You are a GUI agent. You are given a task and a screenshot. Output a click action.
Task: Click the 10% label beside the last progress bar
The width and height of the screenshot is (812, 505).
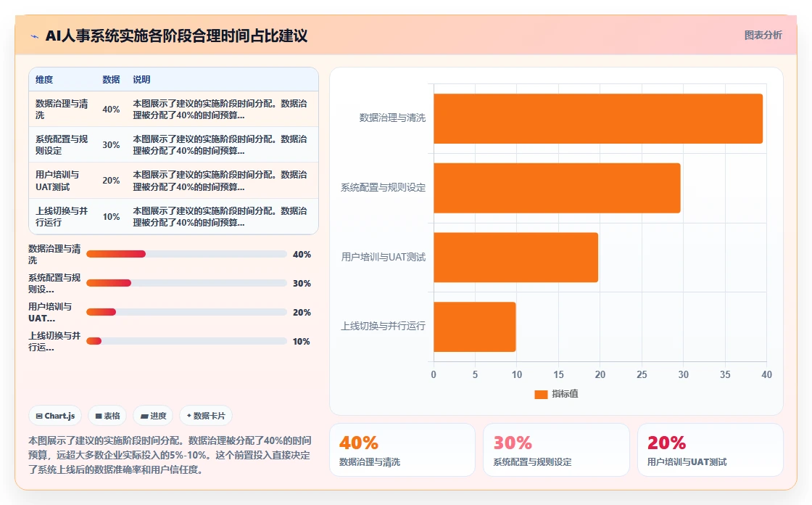point(302,342)
